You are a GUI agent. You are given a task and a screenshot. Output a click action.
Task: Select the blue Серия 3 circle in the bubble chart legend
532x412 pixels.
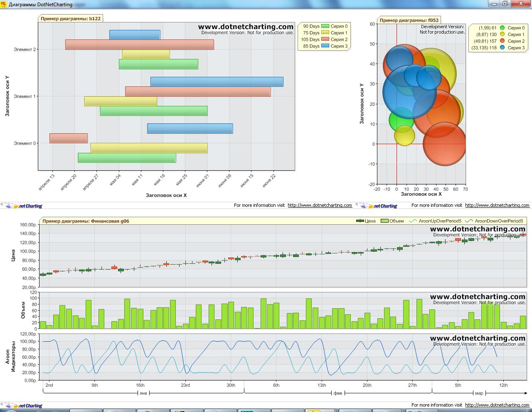pos(502,48)
